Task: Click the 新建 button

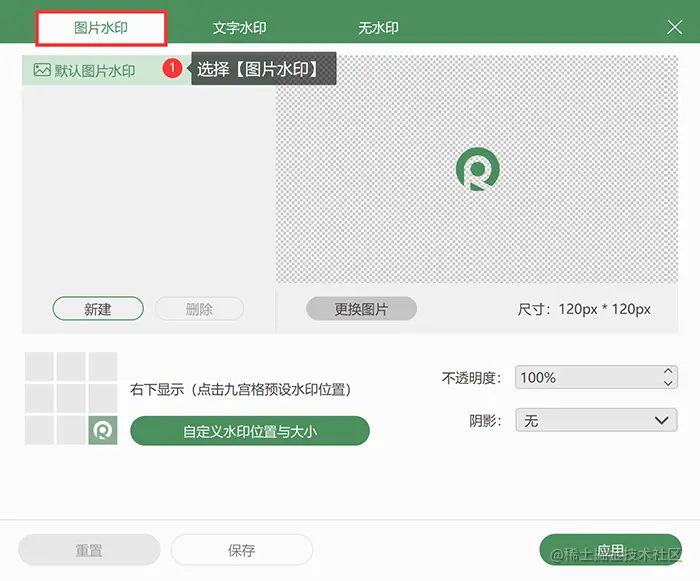Action: (98, 309)
